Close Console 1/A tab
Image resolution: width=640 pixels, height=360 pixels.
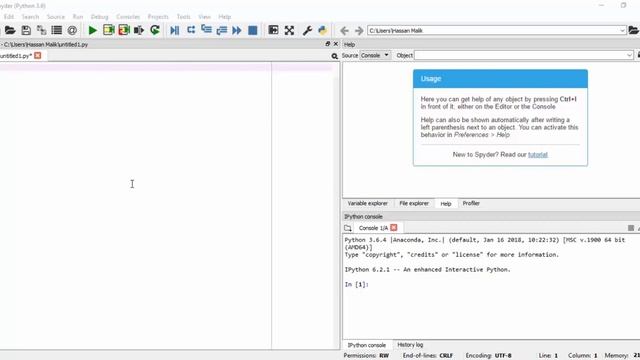[x=393, y=228]
